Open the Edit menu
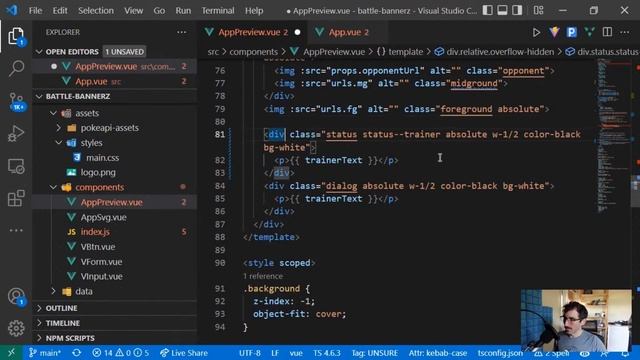 60,10
